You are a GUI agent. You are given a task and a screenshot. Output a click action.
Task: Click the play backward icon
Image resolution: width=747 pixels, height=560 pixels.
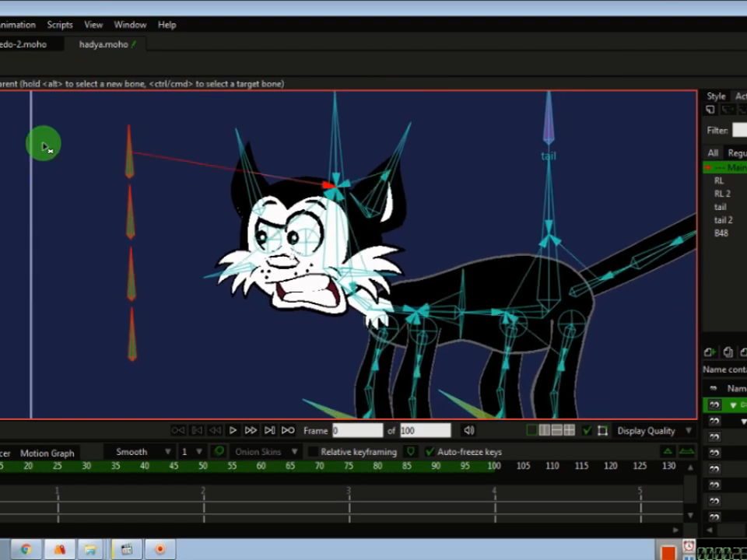(x=215, y=430)
